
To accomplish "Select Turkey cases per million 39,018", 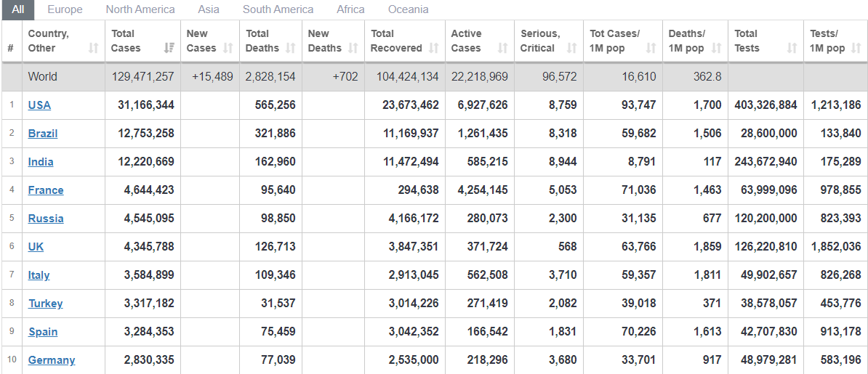I will (638, 303).
